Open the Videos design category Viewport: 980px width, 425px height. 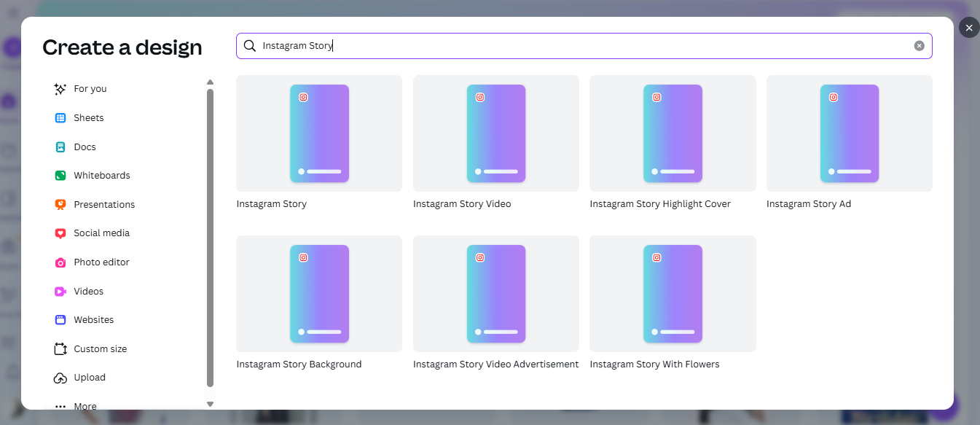87,291
